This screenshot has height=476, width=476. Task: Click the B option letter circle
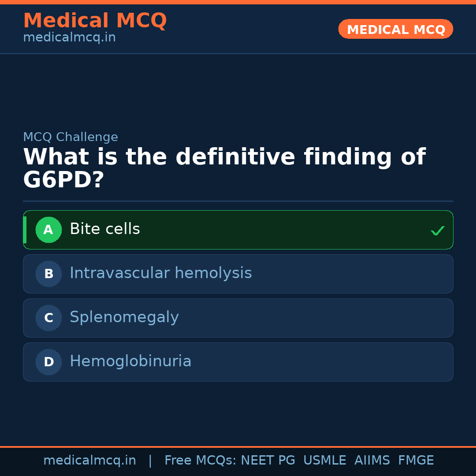coord(48,274)
